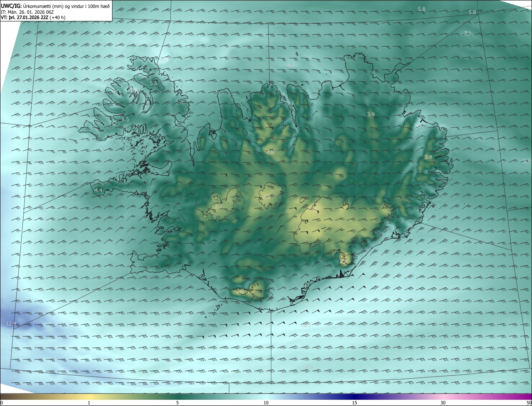Click the colorbar tick label 5
Viewport: 532px width, 406px height.
tap(177, 403)
